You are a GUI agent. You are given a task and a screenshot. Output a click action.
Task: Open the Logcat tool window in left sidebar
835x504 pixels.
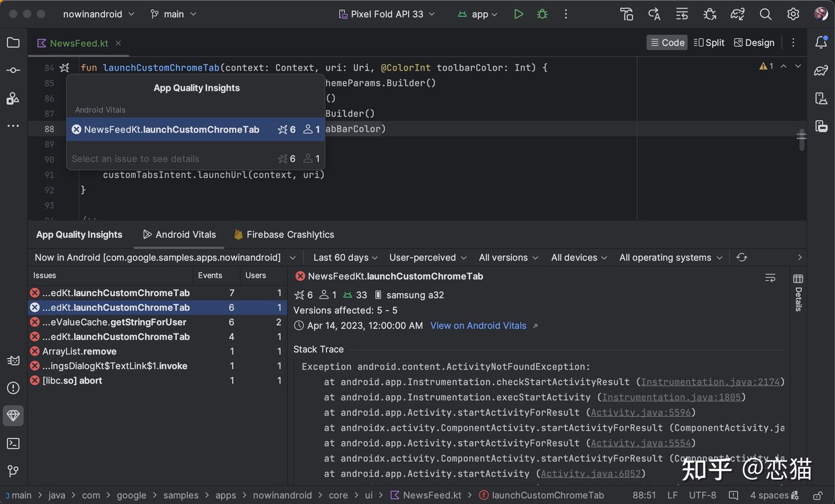coord(13,360)
